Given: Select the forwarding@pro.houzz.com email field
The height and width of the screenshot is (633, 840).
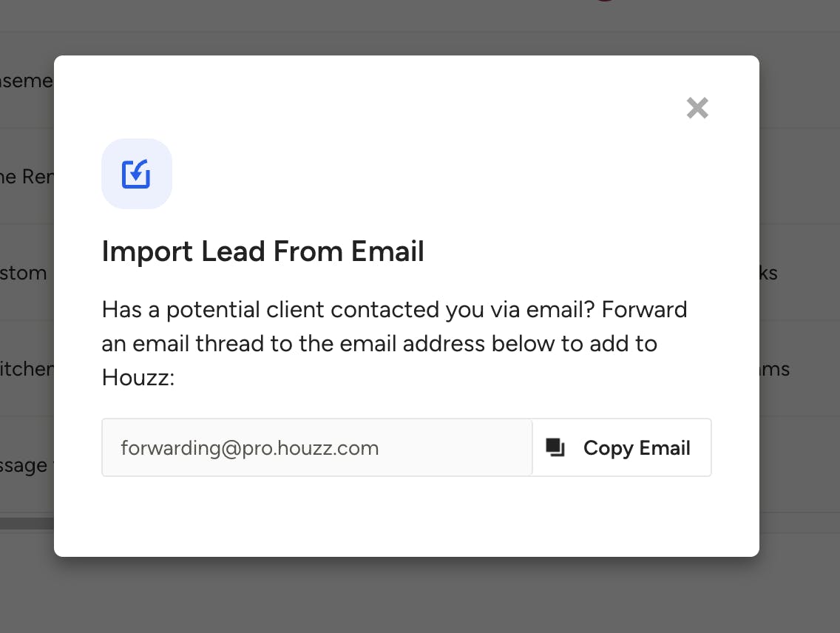Looking at the screenshot, I should click(317, 447).
